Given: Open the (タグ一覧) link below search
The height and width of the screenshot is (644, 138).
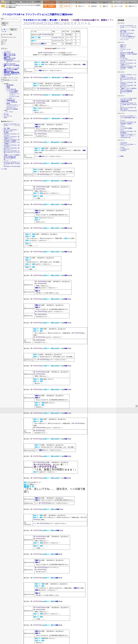Looking at the screenshot, I should click(x=4, y=31).
